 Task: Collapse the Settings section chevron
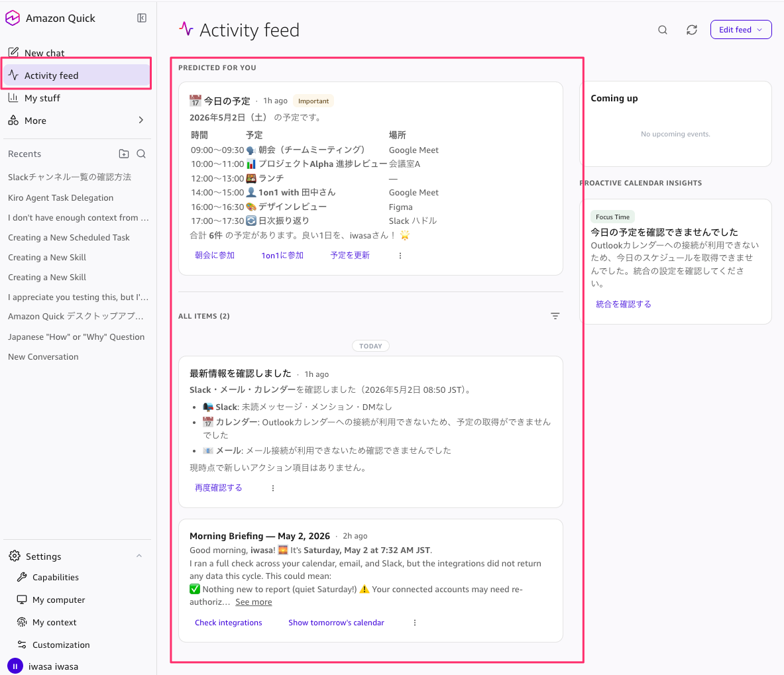tap(139, 556)
